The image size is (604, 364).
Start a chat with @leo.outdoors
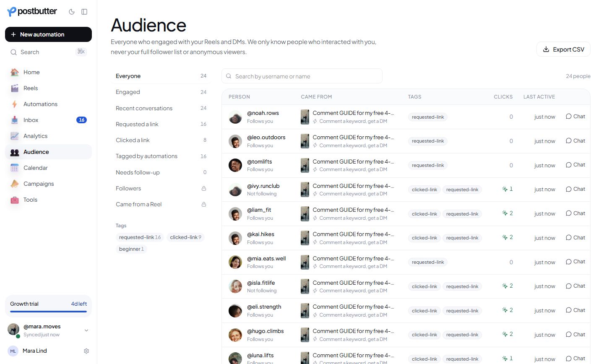coord(575,141)
